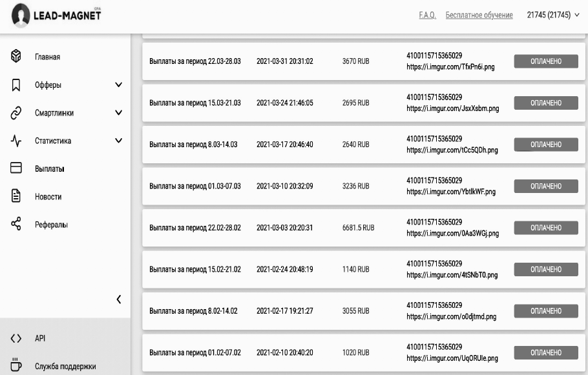This screenshot has width=588, height=375.
Task: Select Новости in the sidebar menu
Action: (x=48, y=197)
